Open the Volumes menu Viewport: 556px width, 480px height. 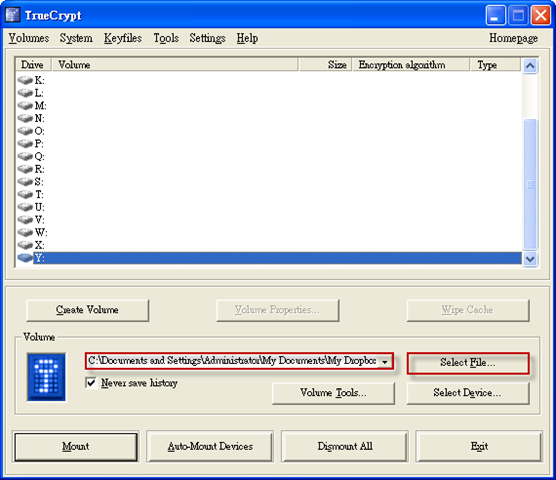click(x=29, y=38)
